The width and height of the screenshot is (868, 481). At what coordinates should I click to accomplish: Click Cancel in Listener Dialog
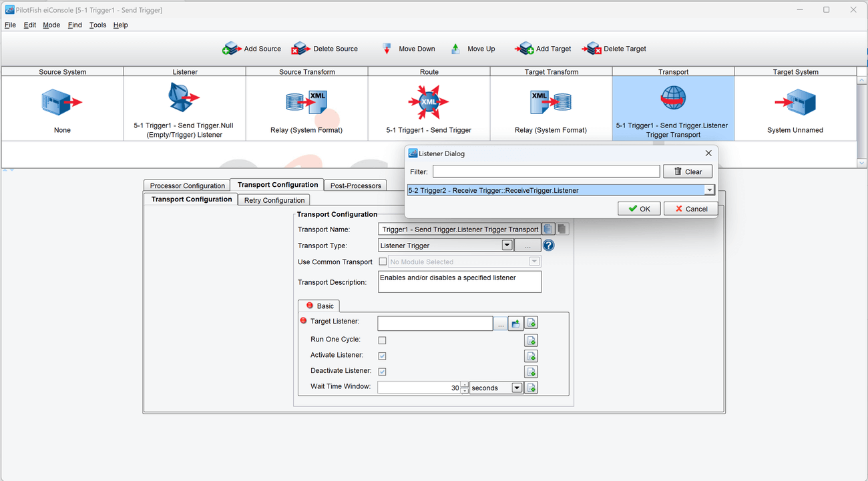[690, 209]
